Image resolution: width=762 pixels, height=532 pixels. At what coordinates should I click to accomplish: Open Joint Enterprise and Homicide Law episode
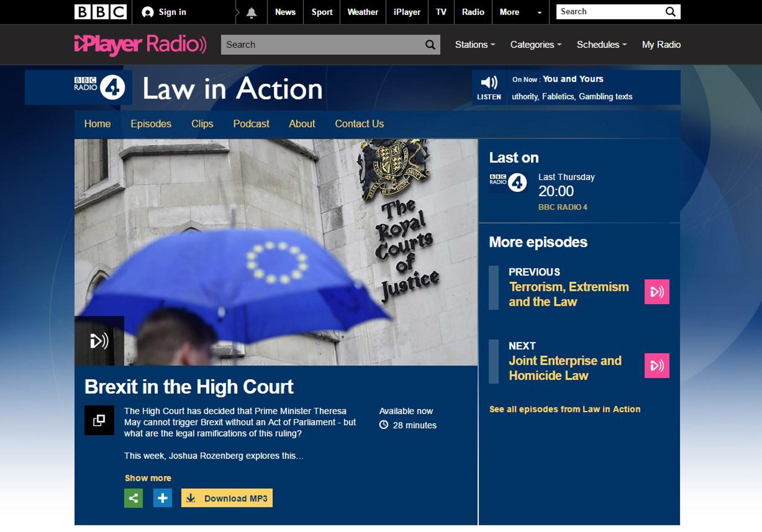pos(565,368)
